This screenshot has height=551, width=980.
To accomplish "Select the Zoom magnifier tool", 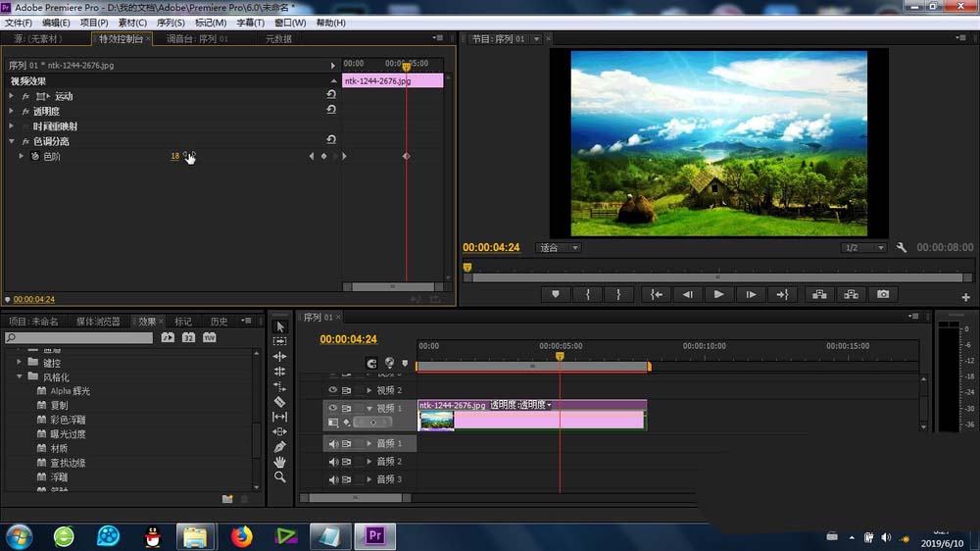I will pos(280,476).
